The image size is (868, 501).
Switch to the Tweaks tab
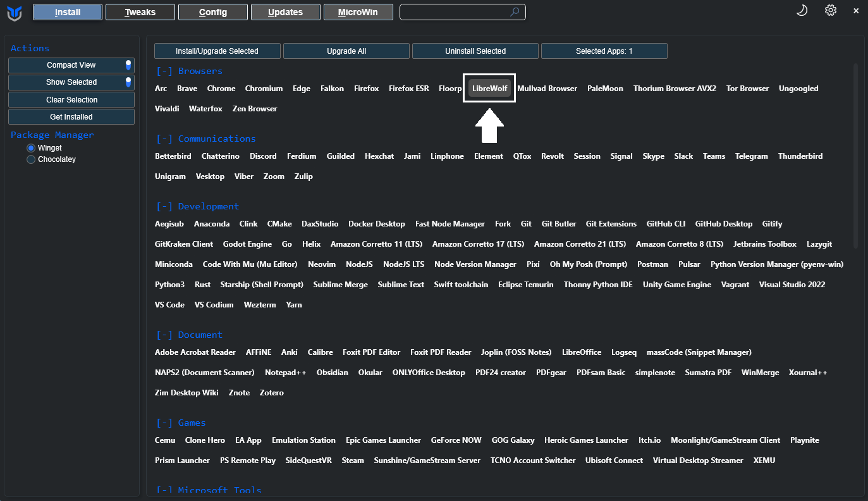[140, 12]
